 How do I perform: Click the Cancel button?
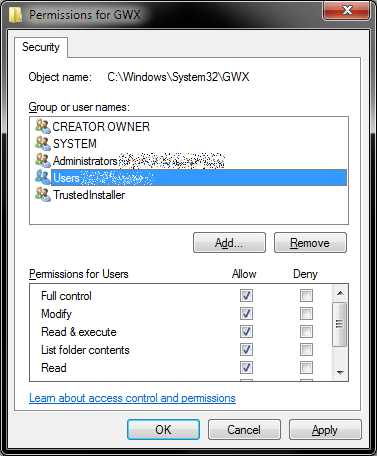point(244,429)
